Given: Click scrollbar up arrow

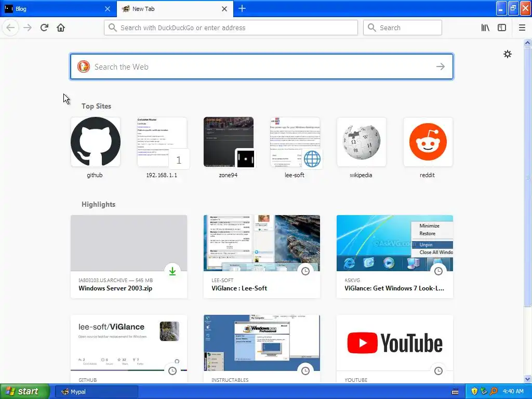Looking at the screenshot, I should pyautogui.click(x=527, y=43).
